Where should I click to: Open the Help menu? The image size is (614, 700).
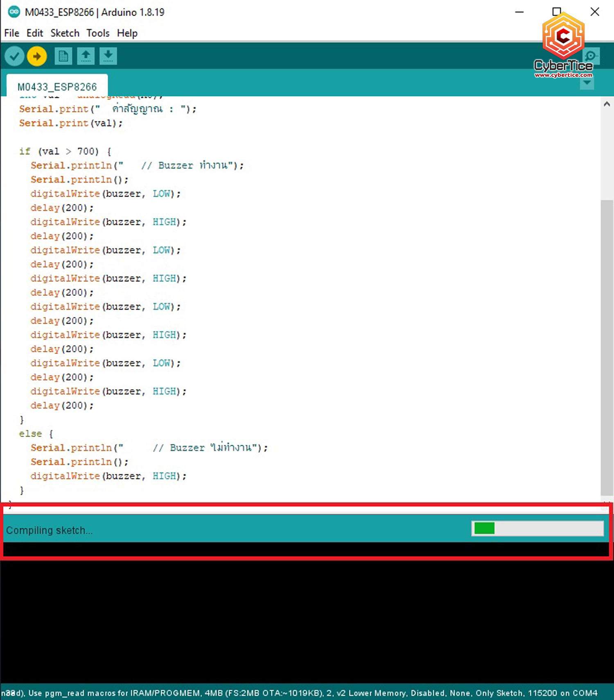(127, 33)
